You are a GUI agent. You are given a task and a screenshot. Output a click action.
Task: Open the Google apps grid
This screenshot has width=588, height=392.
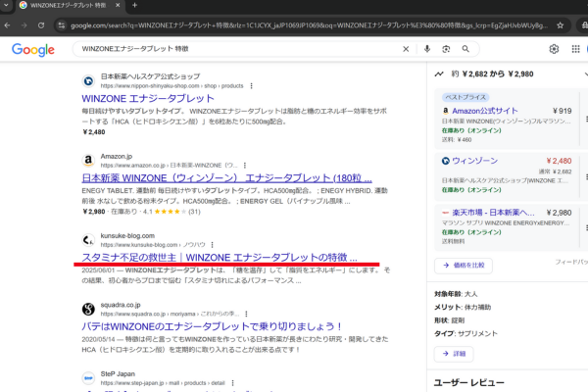575,49
